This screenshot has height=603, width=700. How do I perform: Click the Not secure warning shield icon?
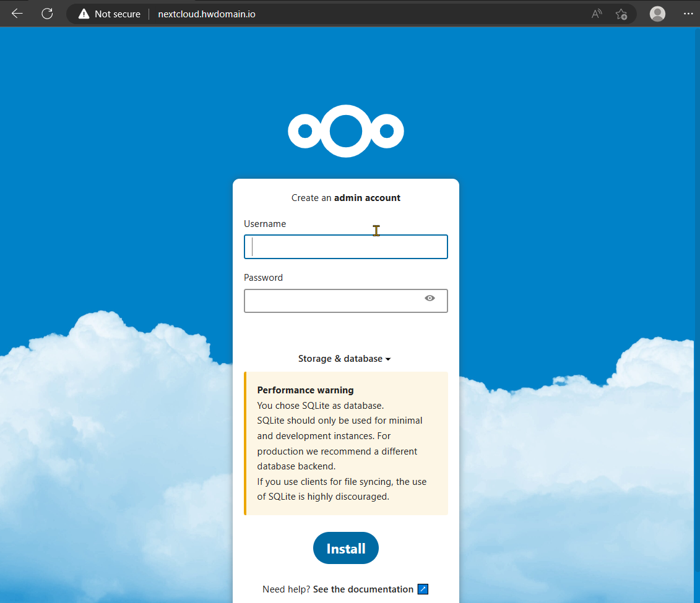pos(84,14)
